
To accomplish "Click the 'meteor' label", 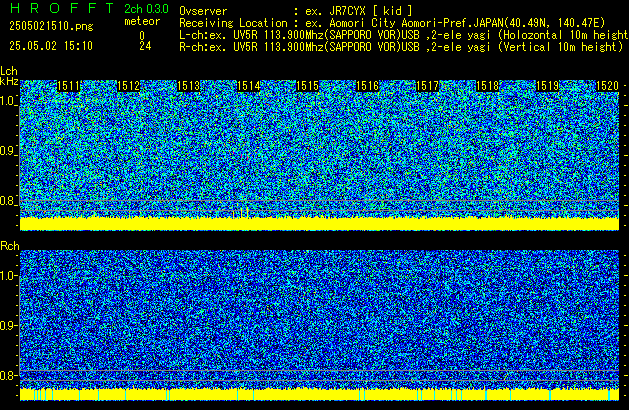I will pyautogui.click(x=142, y=21).
